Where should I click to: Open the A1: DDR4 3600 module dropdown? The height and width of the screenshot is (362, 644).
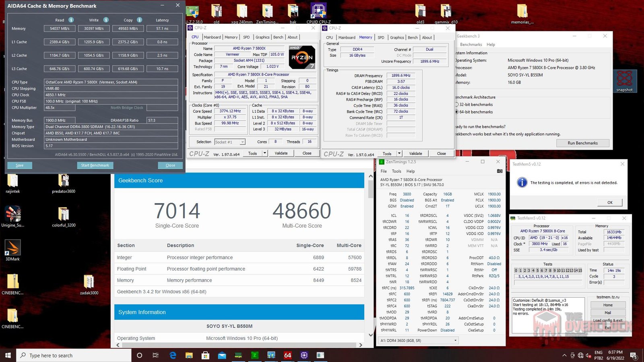419,340
